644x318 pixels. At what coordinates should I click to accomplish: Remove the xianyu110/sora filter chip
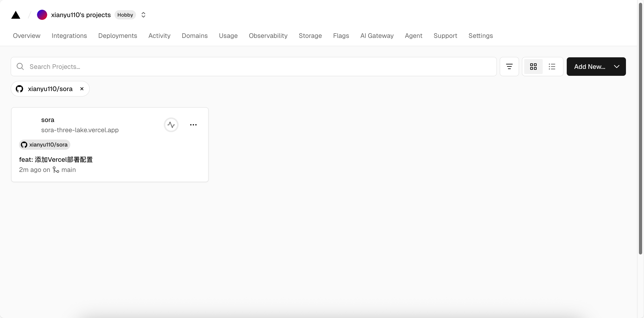click(x=82, y=89)
